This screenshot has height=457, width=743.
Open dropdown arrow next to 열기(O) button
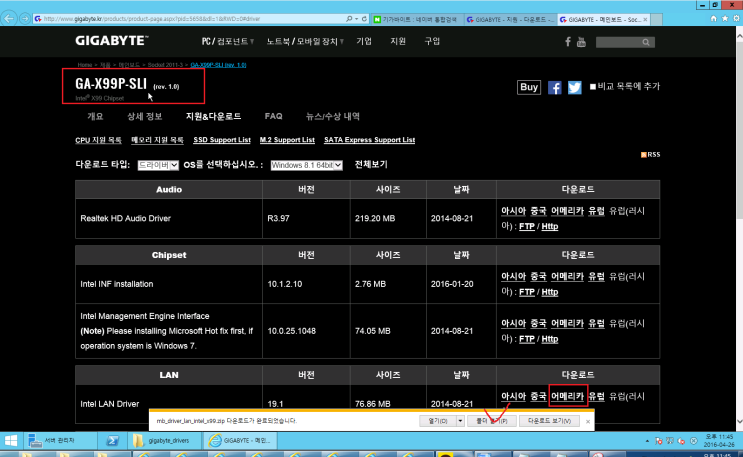click(460, 421)
